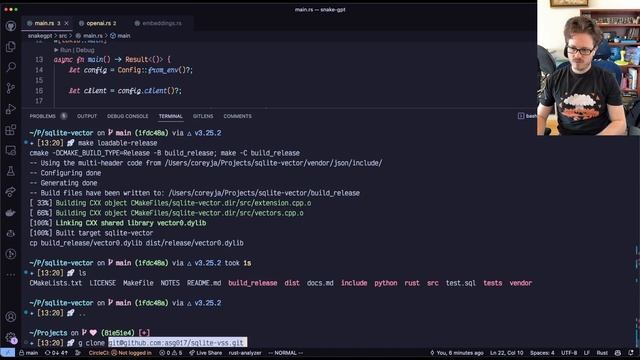Click the notifications bell in status bar
640x360 pixels.
click(x=631, y=353)
